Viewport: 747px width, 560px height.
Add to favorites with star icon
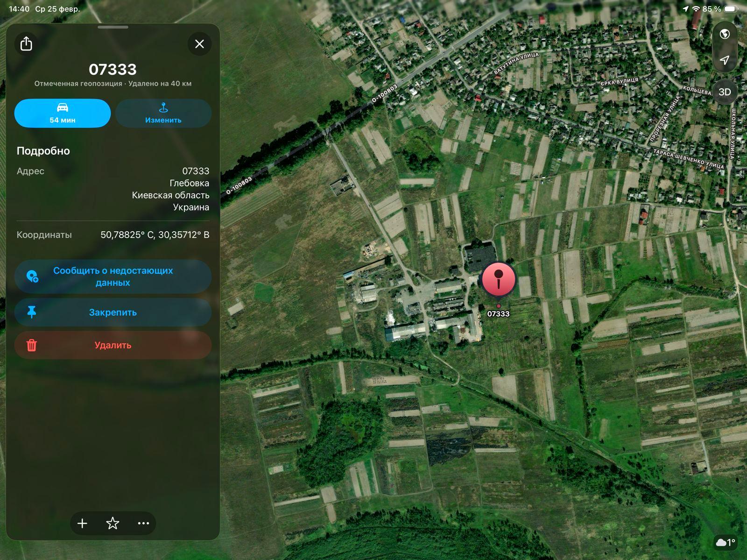113,523
